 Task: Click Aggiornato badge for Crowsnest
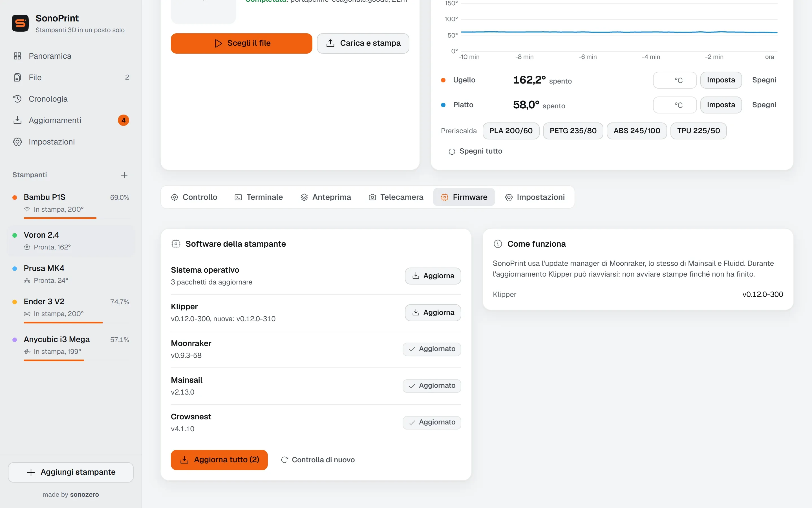point(432,422)
